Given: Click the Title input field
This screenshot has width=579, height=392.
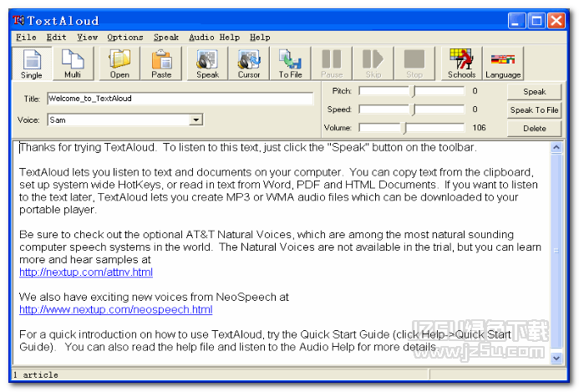Looking at the screenshot, I should pyautogui.click(x=180, y=99).
